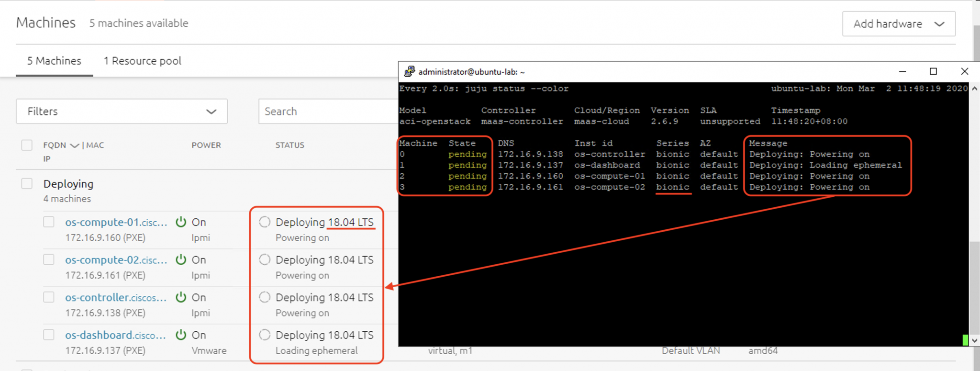The height and width of the screenshot is (371, 980).
Task: Switch to 1 Resource pool tab
Action: coord(143,61)
